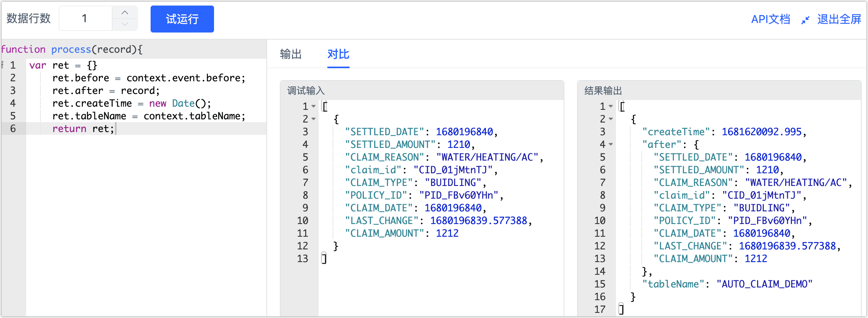Viewport: 868px width, 318px height.
Task: Click the 试运行 run button
Action: pos(182,19)
